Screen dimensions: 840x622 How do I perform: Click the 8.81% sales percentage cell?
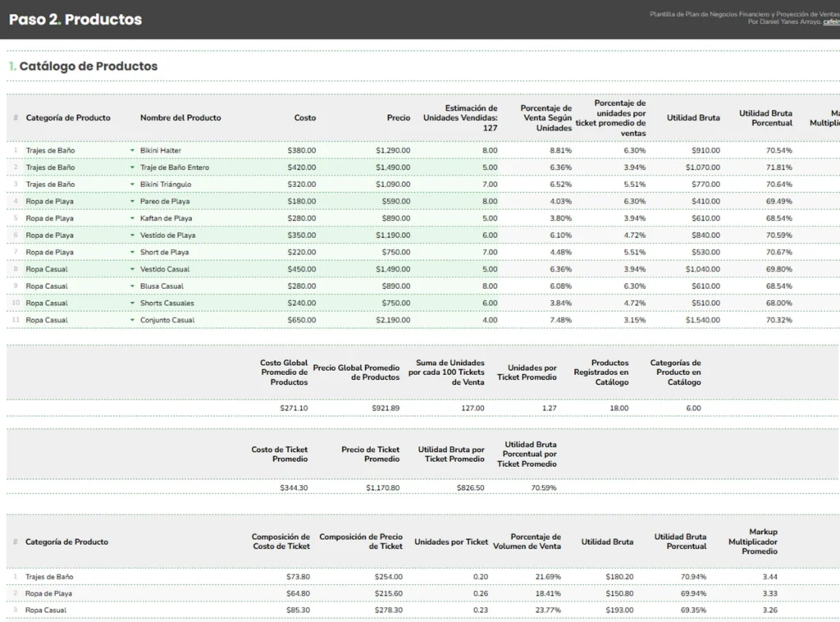[x=561, y=150]
